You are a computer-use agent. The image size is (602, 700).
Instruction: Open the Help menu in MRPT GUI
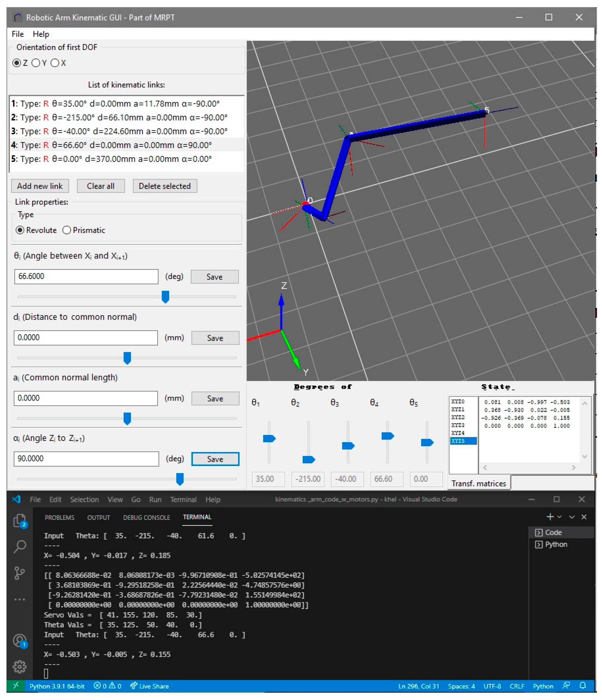[41, 34]
